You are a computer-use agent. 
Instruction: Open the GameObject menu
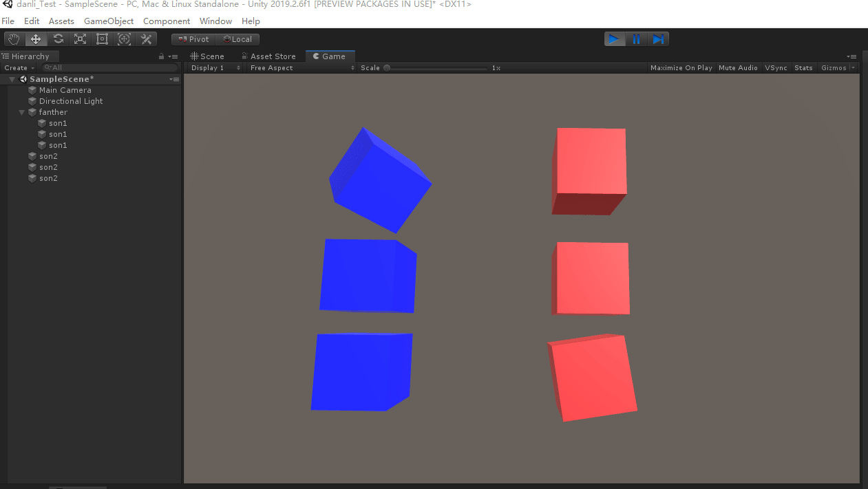(108, 21)
